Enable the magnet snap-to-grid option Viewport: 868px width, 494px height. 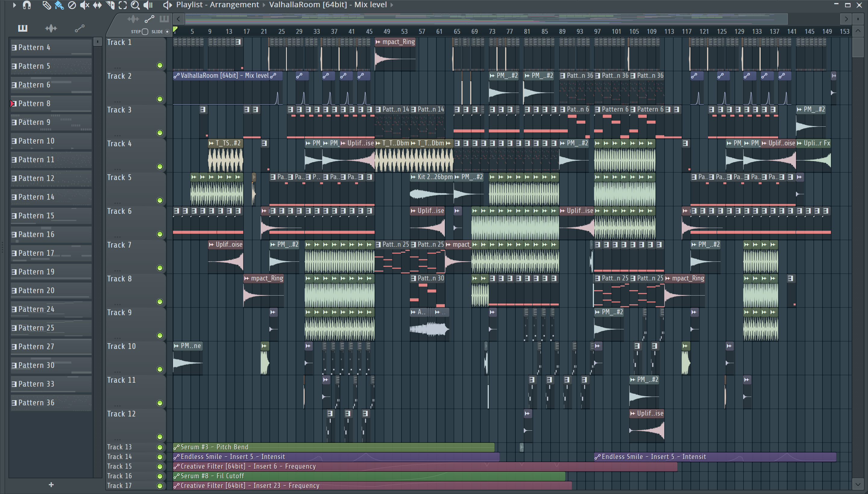(27, 5)
